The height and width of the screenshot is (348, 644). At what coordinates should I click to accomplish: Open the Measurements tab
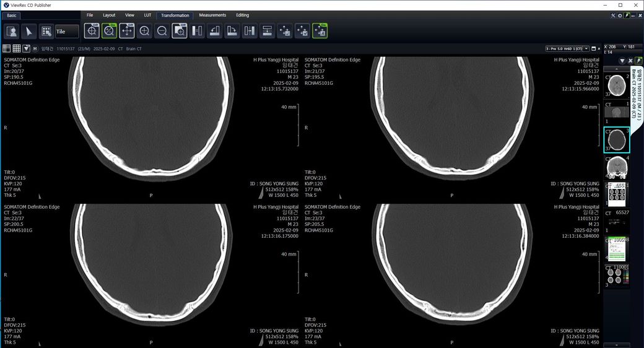click(x=212, y=15)
